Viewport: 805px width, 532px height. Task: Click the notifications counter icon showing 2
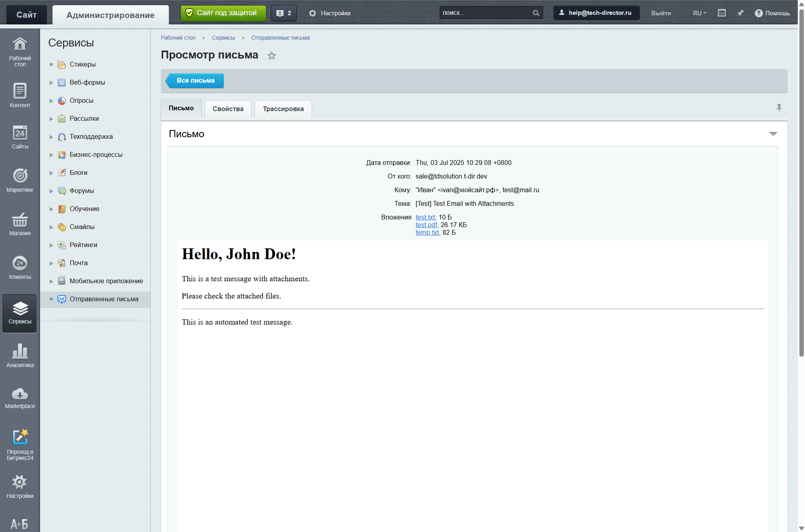pos(284,13)
